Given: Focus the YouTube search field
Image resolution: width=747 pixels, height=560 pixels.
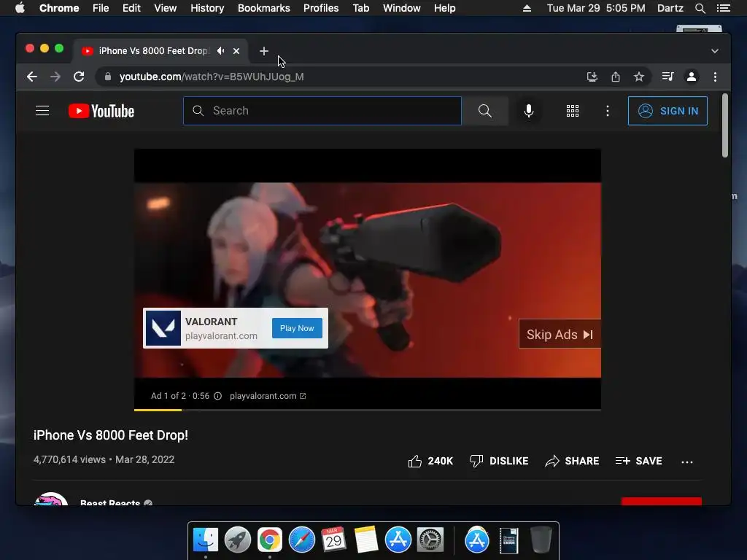Looking at the screenshot, I should [322, 111].
